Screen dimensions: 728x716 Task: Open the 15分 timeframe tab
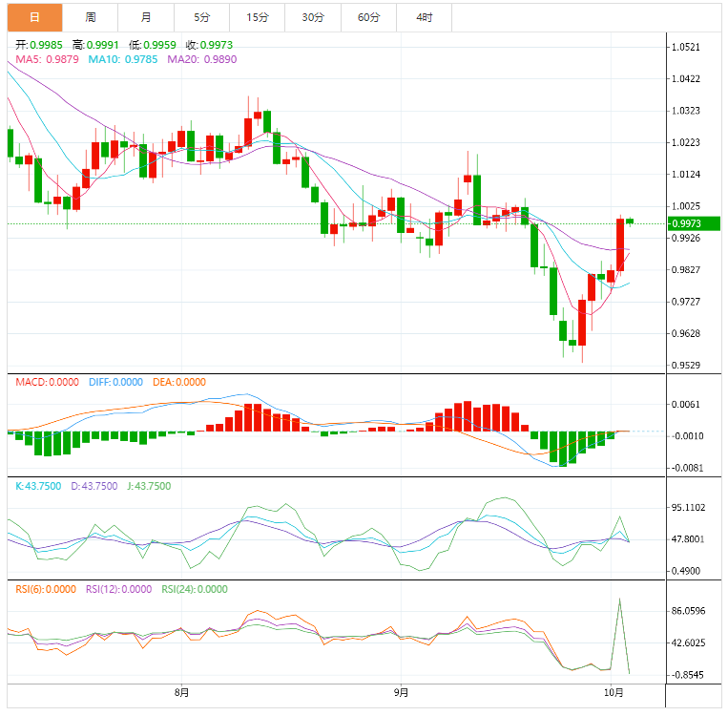pyautogui.click(x=258, y=17)
